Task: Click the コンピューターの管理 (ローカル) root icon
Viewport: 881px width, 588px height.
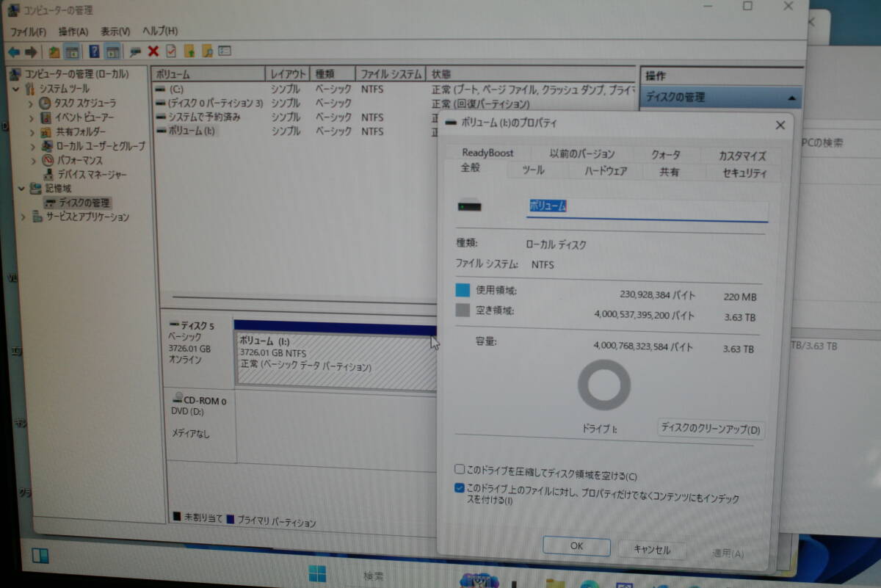Action: pos(16,74)
